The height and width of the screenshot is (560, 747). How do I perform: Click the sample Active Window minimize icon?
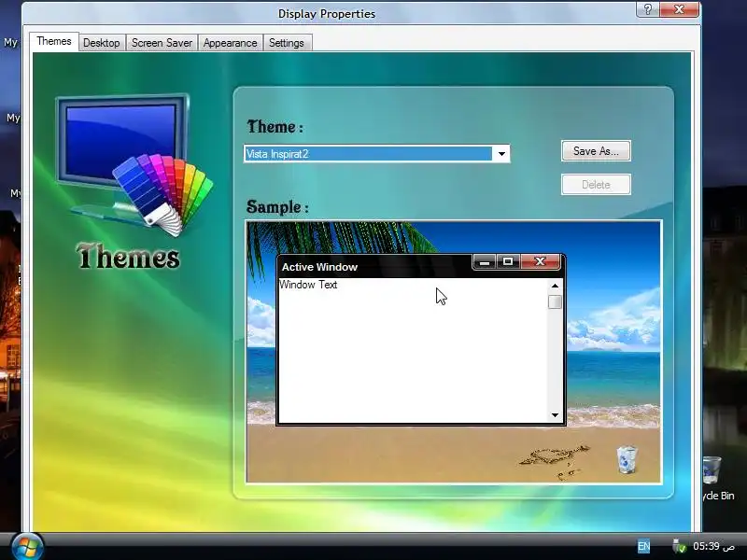point(485,261)
